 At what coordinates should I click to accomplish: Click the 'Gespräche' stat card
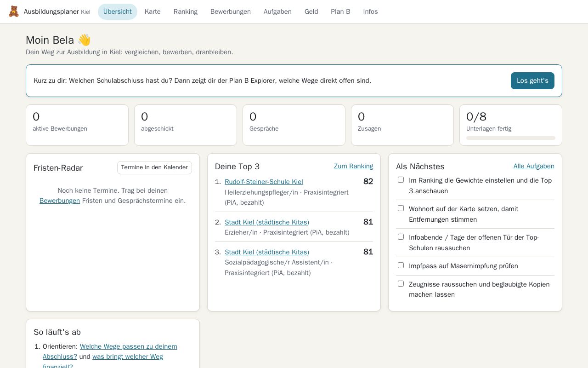(x=294, y=125)
